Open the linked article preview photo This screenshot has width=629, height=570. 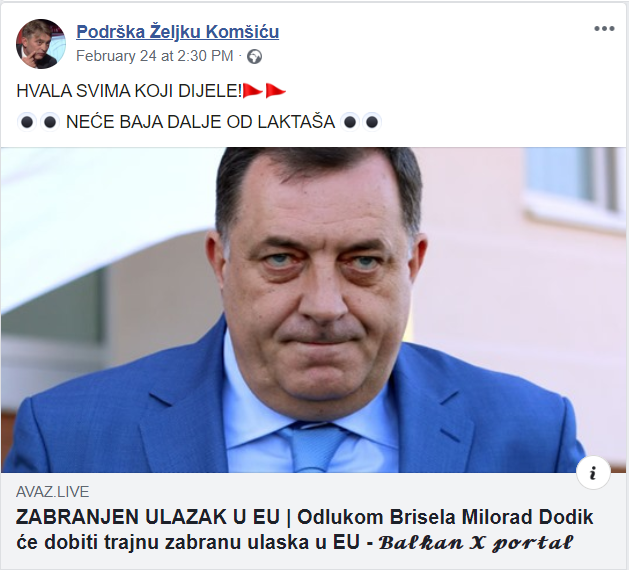coord(314,310)
